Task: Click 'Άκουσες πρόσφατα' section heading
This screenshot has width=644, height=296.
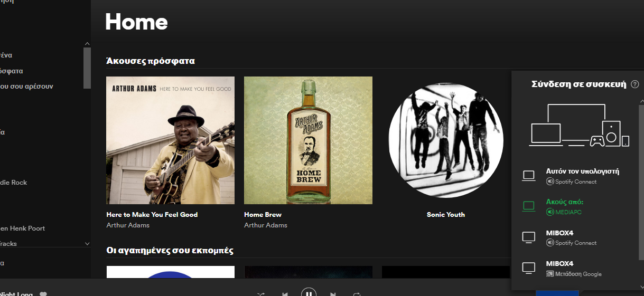Action: (151, 61)
